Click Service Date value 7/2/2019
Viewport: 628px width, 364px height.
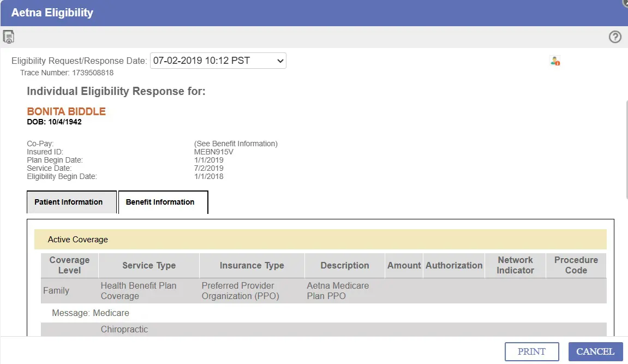tap(208, 168)
